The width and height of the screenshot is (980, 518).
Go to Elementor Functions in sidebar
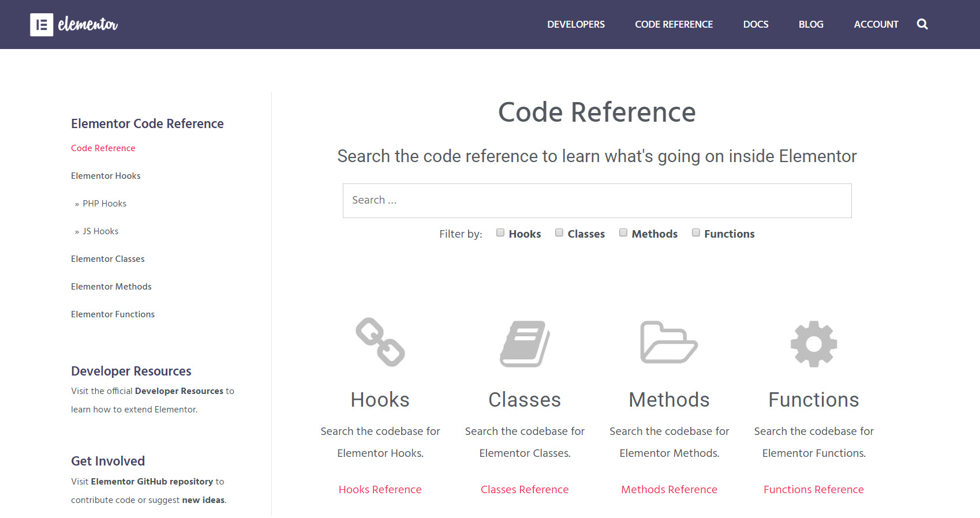[113, 314]
